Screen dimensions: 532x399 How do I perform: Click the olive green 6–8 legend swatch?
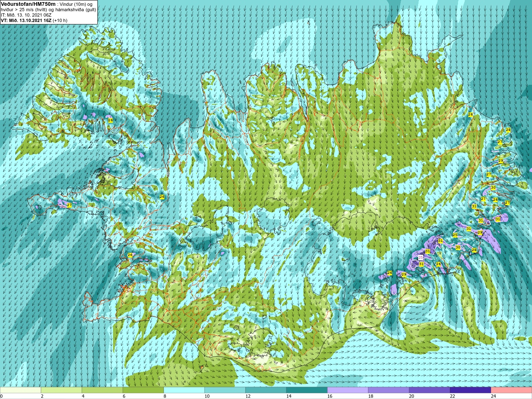143,390
